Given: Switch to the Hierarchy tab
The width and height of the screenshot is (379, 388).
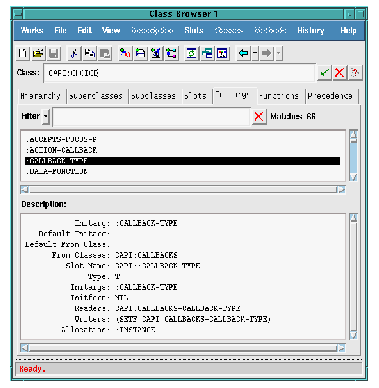Looking at the screenshot, I should [40, 96].
